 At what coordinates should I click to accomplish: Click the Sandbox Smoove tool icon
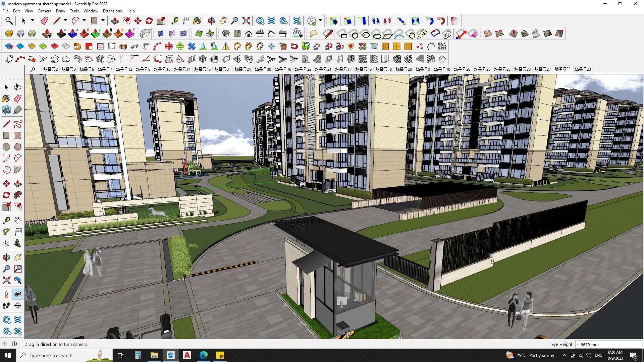(514, 34)
